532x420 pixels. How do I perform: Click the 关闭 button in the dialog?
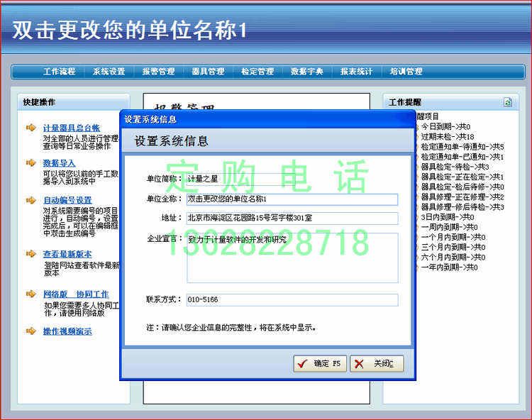coord(377,364)
